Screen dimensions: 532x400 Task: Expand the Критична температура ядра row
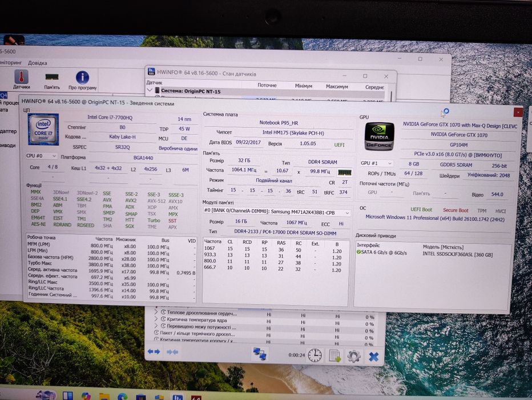coord(156,319)
